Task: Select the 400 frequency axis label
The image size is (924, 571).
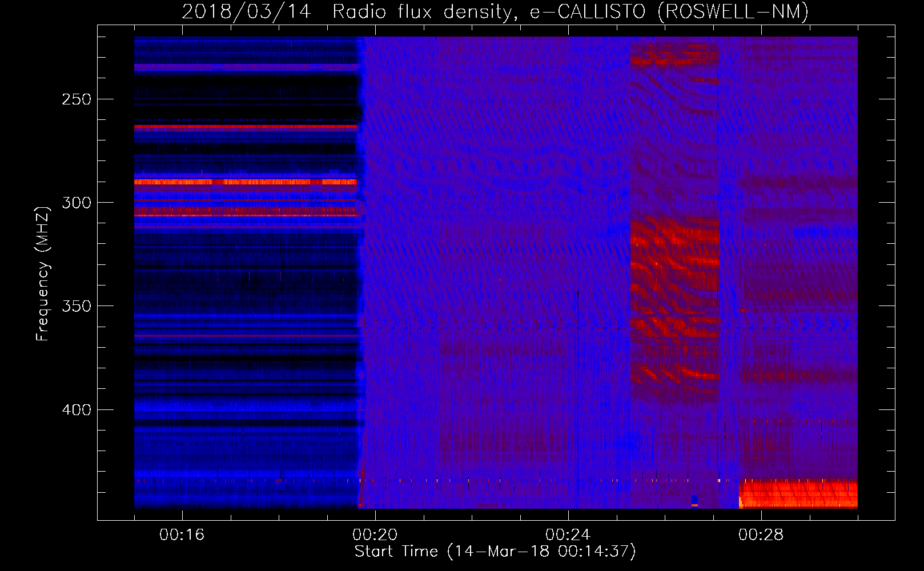Action: click(77, 410)
